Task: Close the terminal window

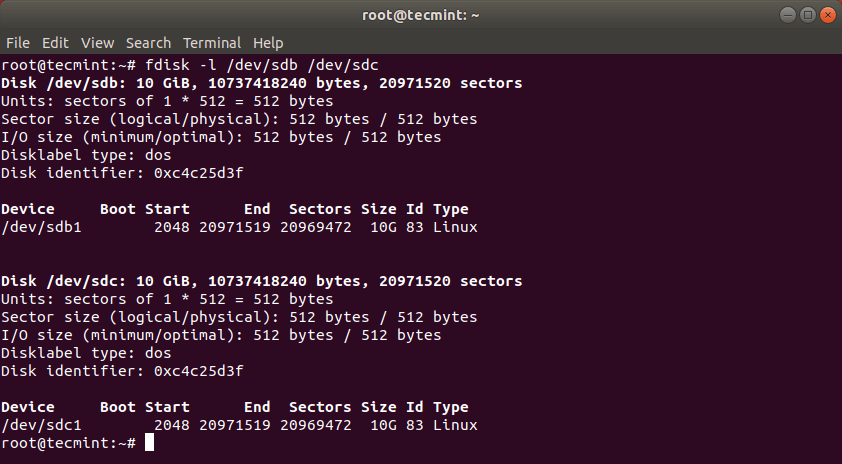Action: click(x=827, y=15)
